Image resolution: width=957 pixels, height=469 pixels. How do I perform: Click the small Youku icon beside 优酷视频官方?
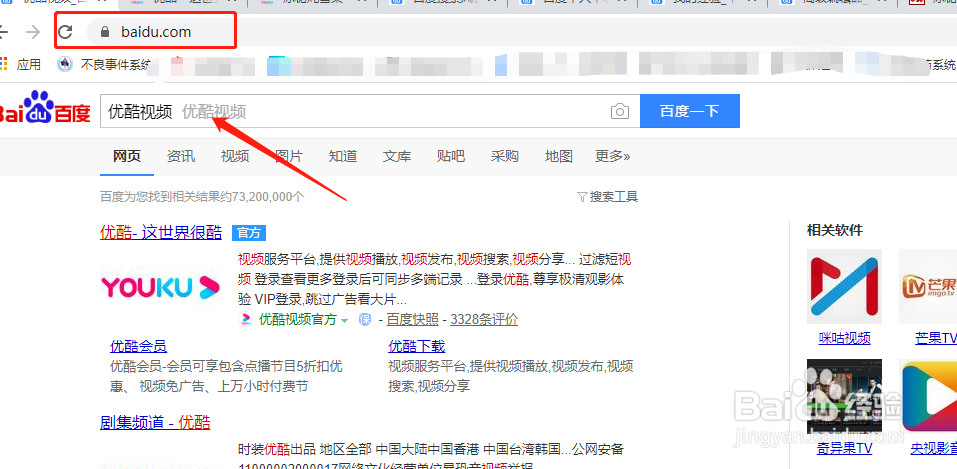(245, 319)
